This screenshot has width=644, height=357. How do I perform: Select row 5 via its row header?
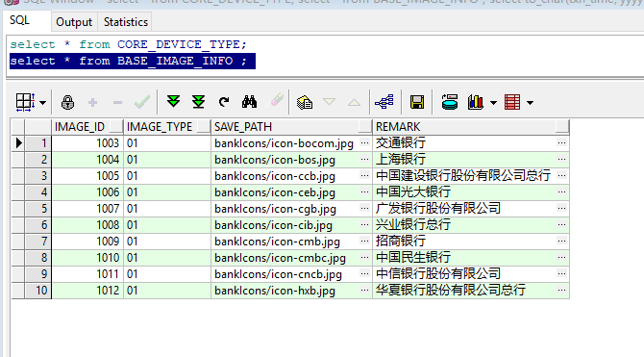[x=37, y=209]
